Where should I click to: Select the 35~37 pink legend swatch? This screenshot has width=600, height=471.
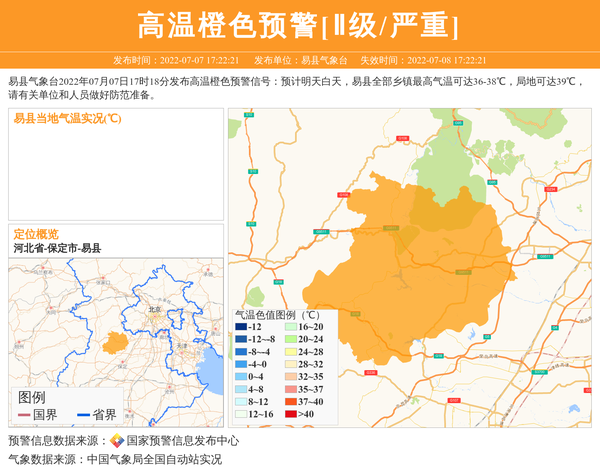coord(292,389)
